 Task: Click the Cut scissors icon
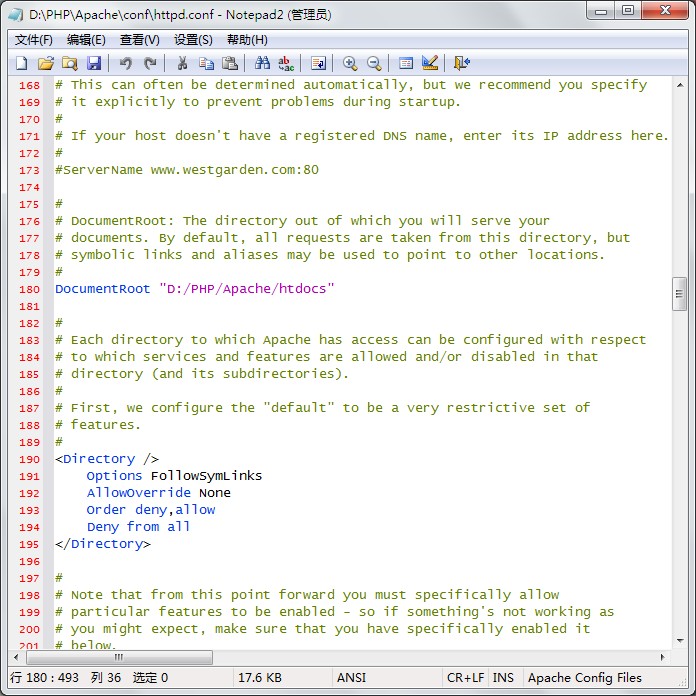[182, 63]
